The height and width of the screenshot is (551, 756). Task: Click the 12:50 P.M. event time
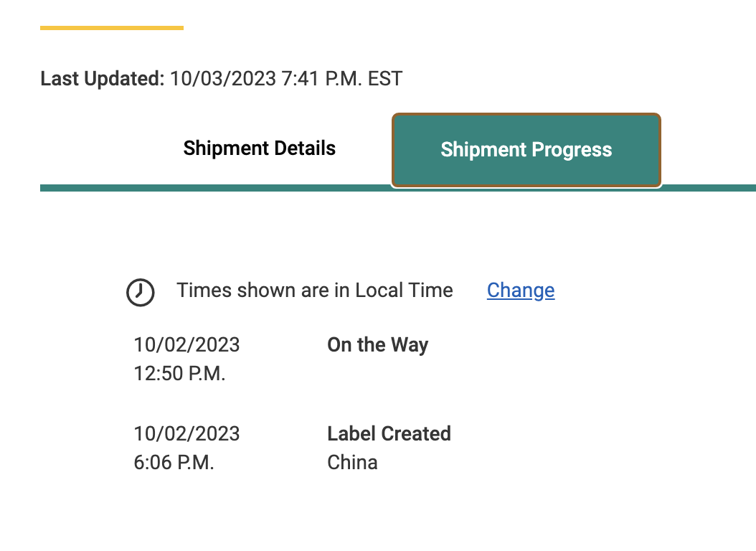click(179, 373)
